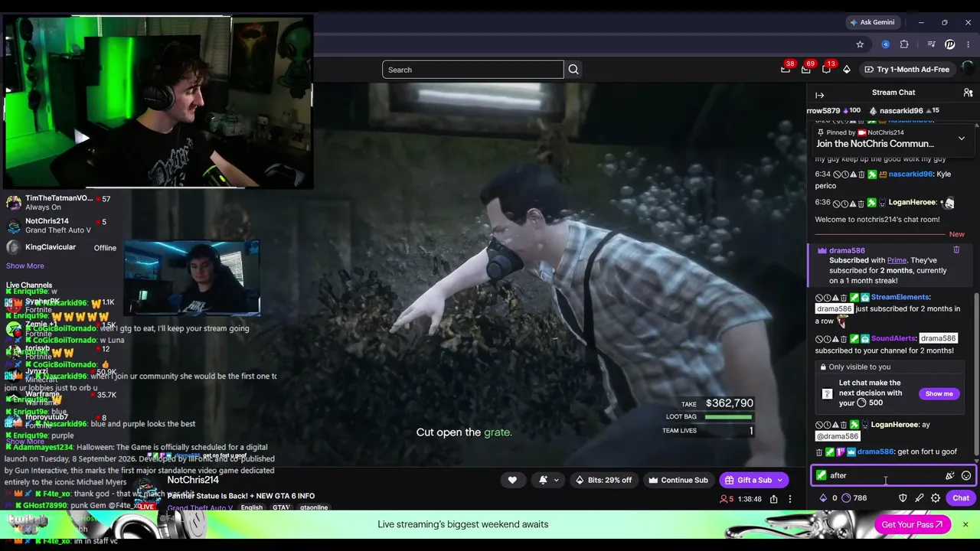The width and height of the screenshot is (980, 551).
Task: Open browser media controls icon
Action: (x=931, y=44)
